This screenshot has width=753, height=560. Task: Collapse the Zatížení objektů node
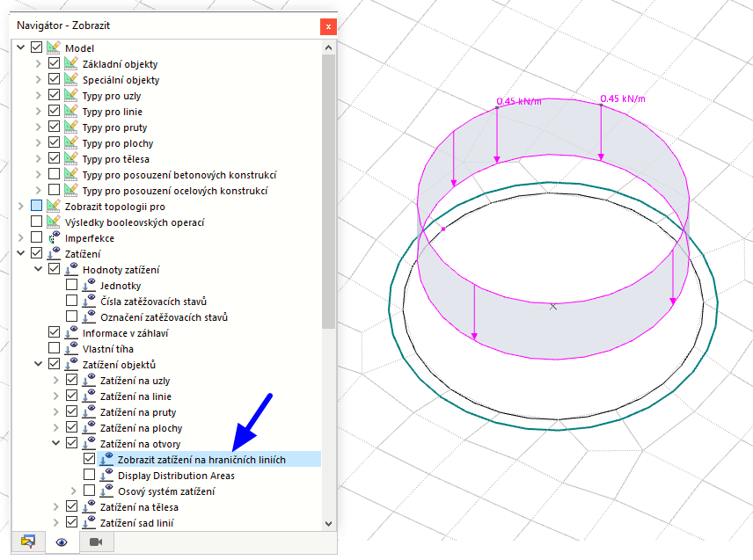click(39, 364)
